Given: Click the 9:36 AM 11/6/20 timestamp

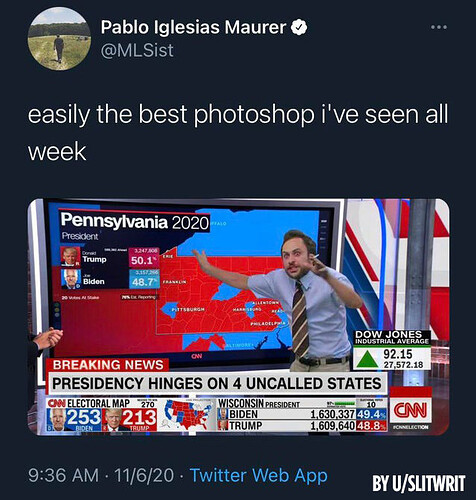Looking at the screenshot, I should point(101,475).
